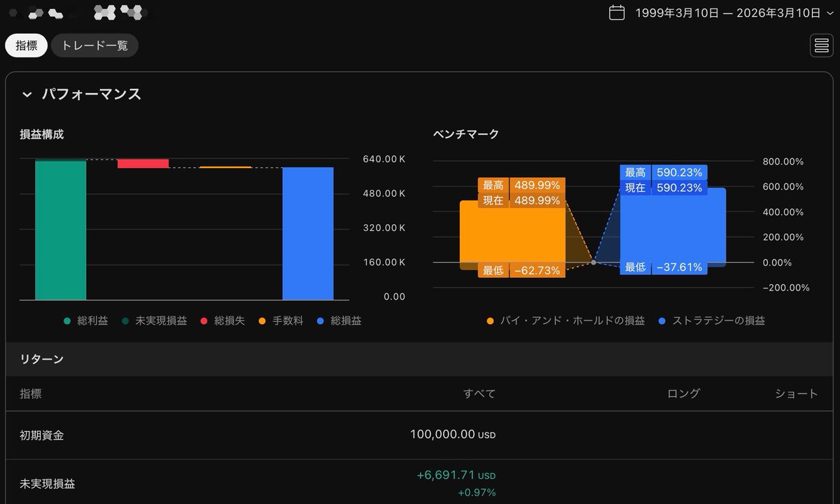Click the blue strategy benchmark bar
This screenshot has width=840, height=504.
click(x=673, y=227)
